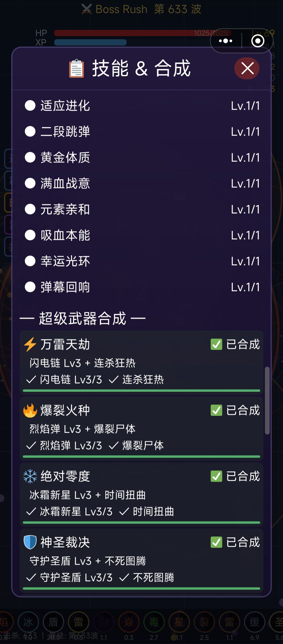This screenshot has width=283, height=644.
Task: Click the green progress bar under 万雷天劫
Action: 141,391
